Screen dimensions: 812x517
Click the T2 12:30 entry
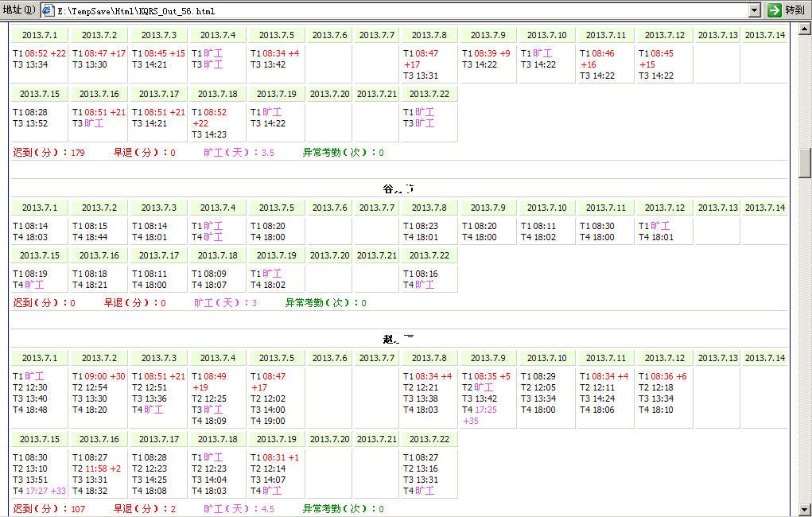30,388
